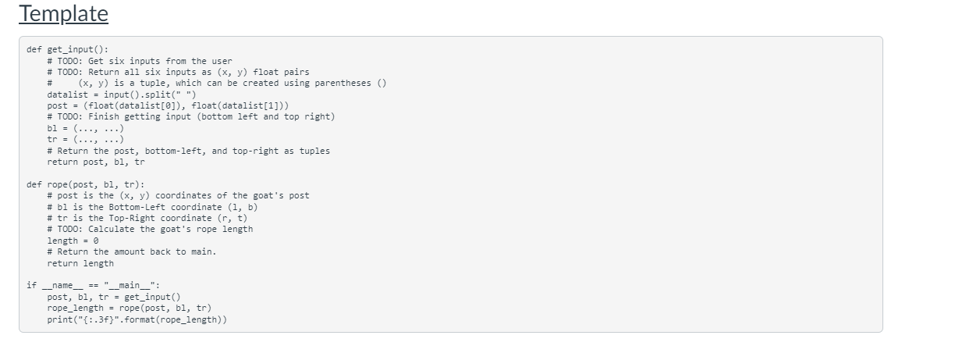Click the "tr = (..., ...)" line
Image resolution: width=980 pixels, height=346 pixels.
[x=85, y=139]
